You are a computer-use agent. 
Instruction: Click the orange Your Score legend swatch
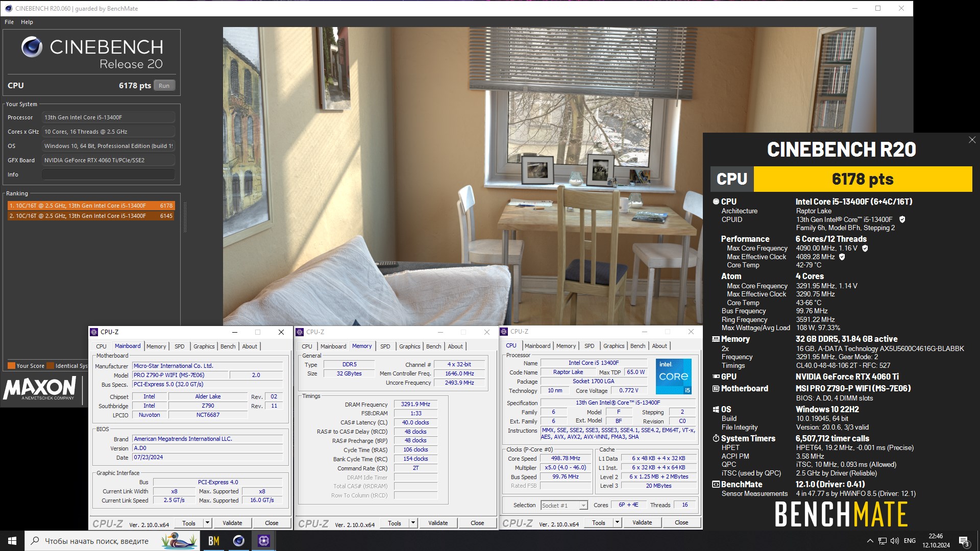tap(11, 365)
